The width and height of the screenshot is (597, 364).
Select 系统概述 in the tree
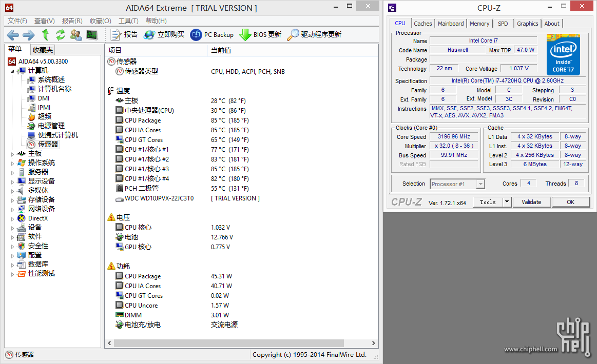click(51, 79)
